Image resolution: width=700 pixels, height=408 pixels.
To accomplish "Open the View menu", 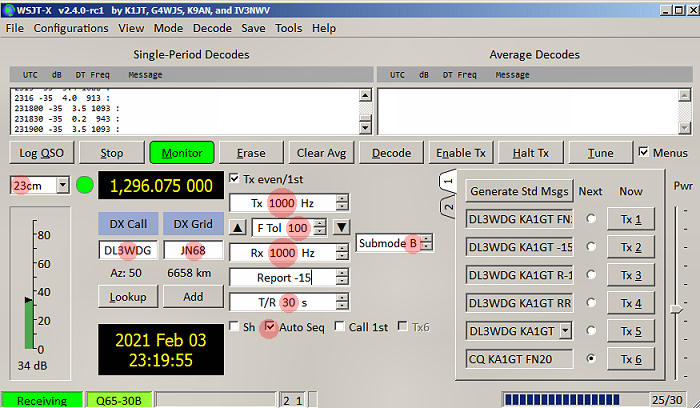I will [131, 28].
